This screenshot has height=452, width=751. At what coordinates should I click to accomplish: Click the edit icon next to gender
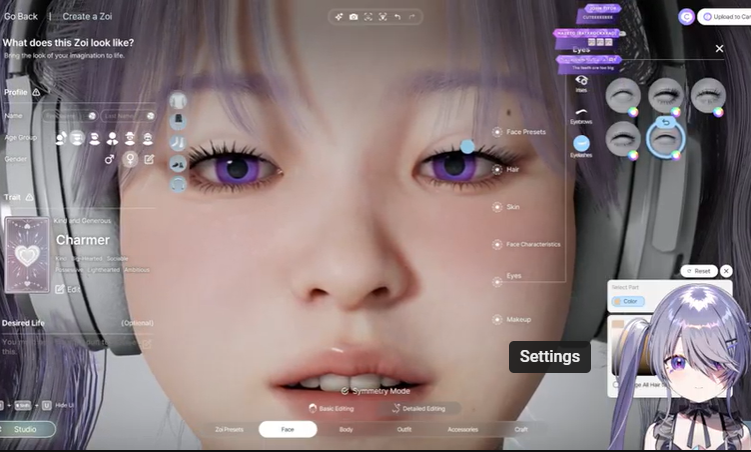(x=149, y=159)
